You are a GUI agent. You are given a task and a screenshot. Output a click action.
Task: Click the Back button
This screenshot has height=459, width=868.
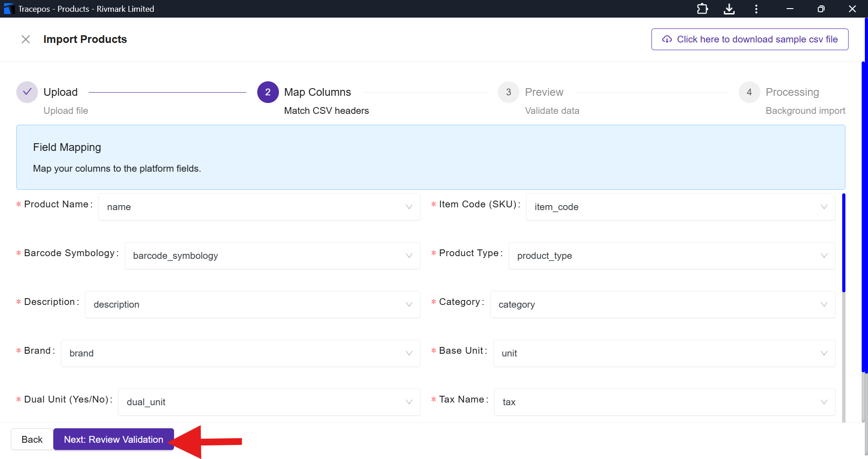[x=32, y=439]
